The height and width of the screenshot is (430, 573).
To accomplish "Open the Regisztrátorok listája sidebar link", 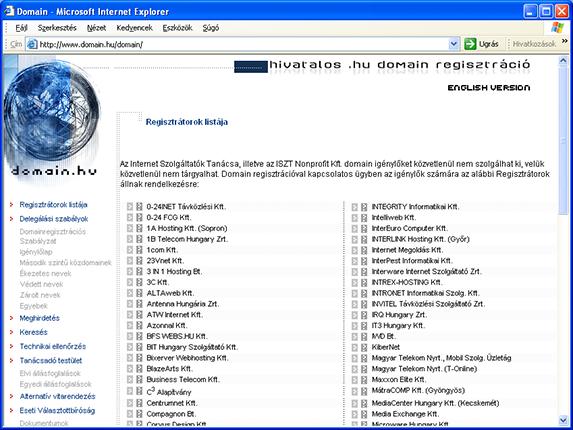I will tap(53, 205).
